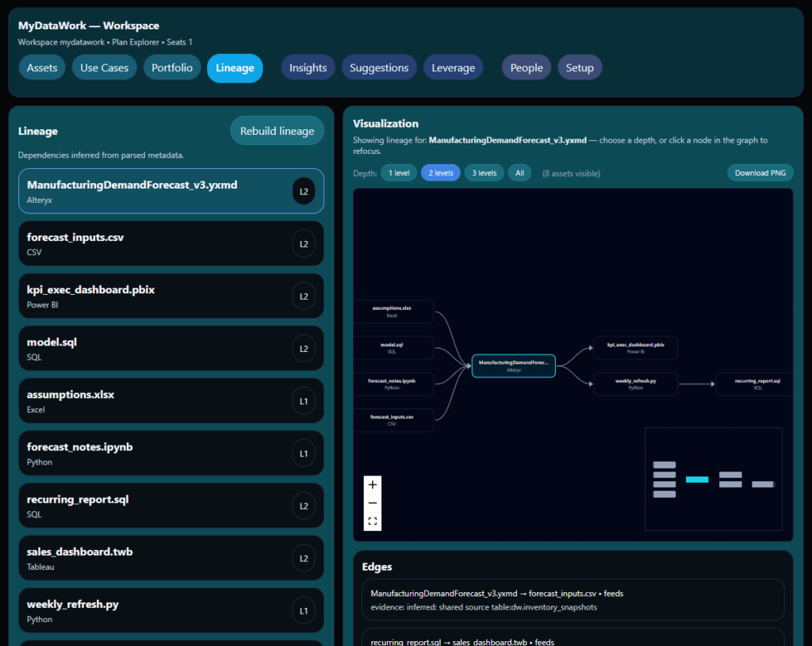Screen dimensions: 812x646
Task: Open the Leverage tab
Action: pyautogui.click(x=453, y=68)
